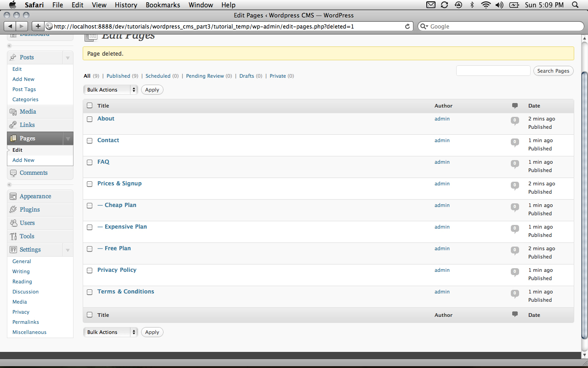Open the Safari History menu
The width and height of the screenshot is (588, 368).
click(x=126, y=5)
